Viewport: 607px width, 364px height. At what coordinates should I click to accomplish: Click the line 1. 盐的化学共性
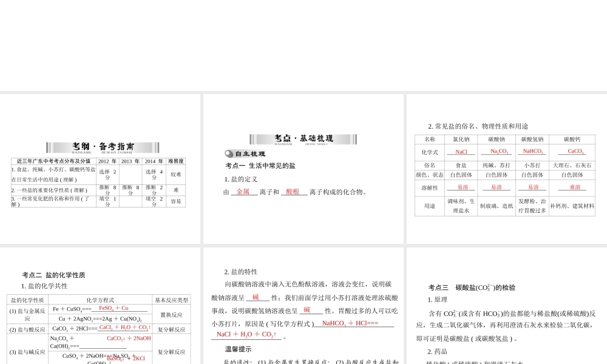pyautogui.click(x=44, y=286)
